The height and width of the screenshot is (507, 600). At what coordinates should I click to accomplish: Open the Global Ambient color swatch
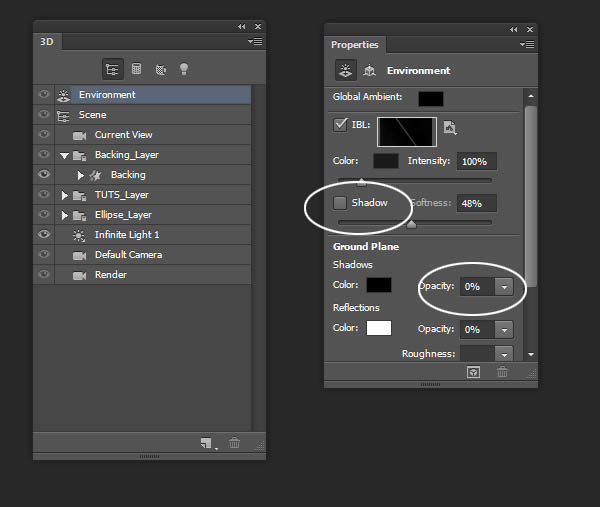point(431,99)
